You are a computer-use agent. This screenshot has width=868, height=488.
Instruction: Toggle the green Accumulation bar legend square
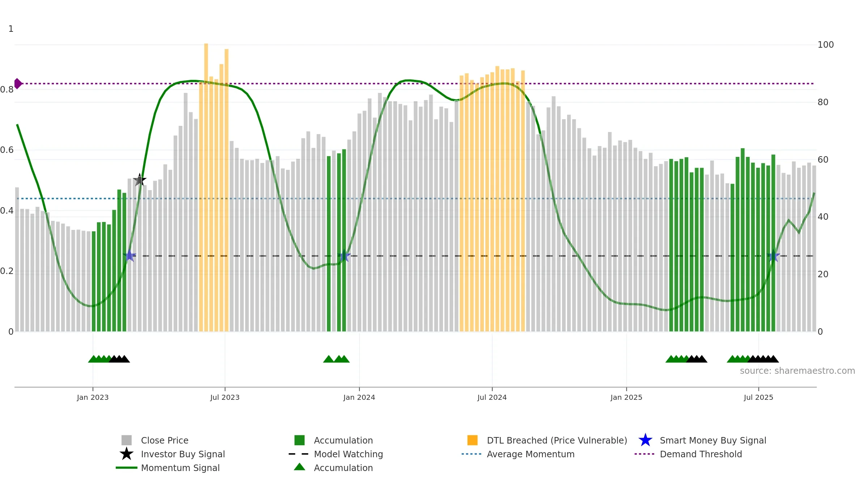[299, 440]
